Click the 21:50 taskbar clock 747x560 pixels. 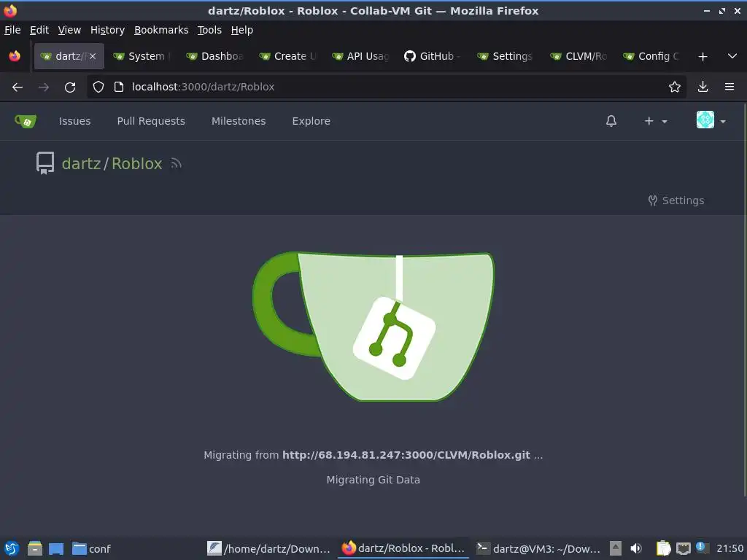coord(729,548)
